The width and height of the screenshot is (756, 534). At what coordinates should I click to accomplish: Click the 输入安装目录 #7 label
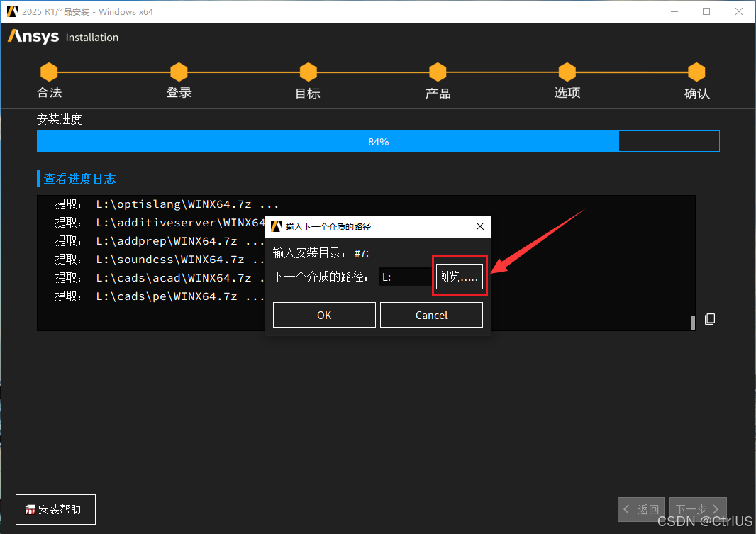coord(321,253)
